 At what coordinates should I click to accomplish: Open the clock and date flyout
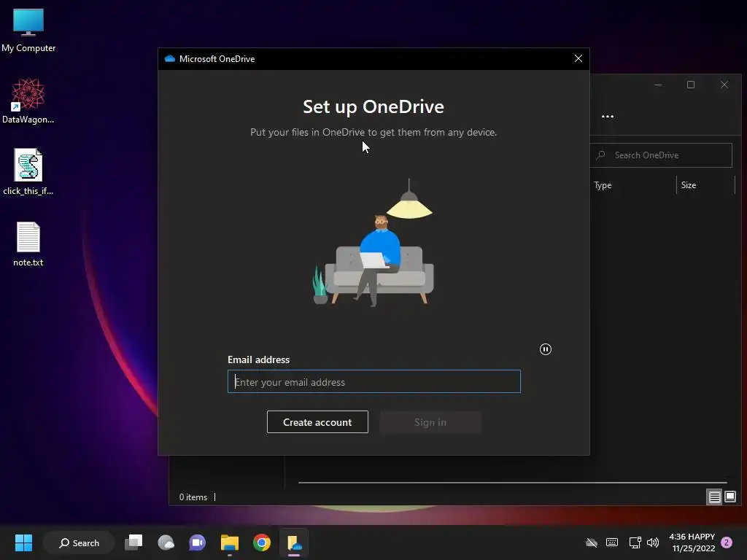pos(692,542)
